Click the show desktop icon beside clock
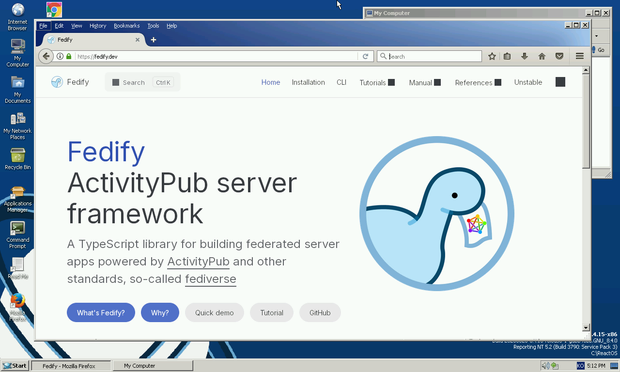 [614, 366]
